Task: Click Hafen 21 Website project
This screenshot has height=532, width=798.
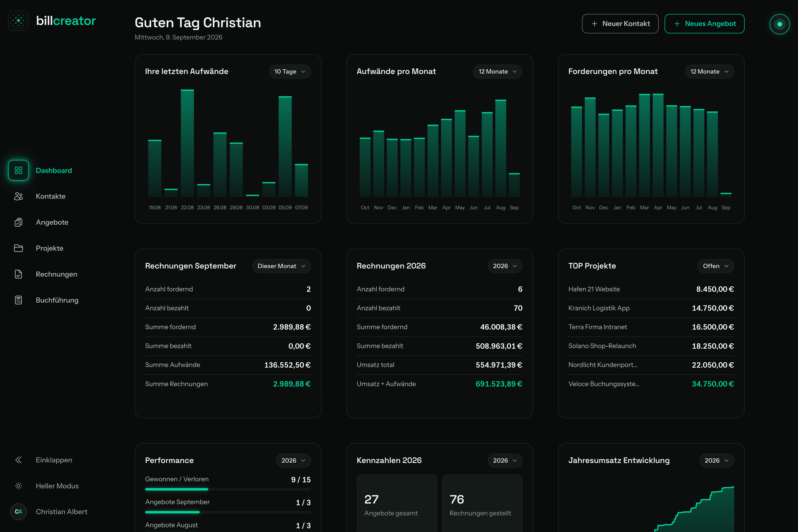Action: 651,289
